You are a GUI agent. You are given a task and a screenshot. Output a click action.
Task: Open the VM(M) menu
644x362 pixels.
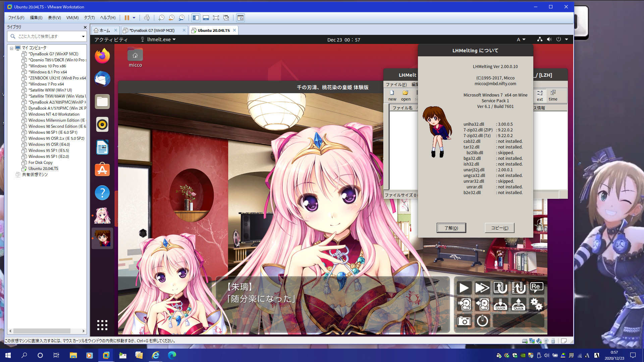pos(72,18)
